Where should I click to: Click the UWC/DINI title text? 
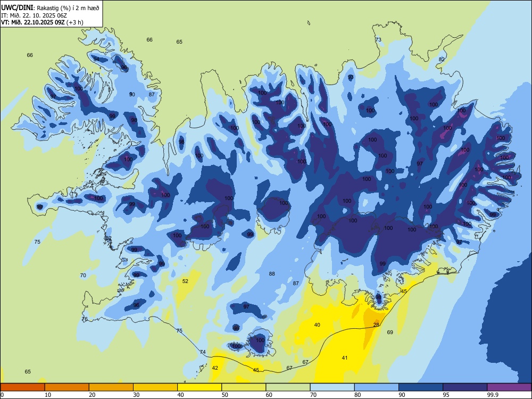pos(17,8)
